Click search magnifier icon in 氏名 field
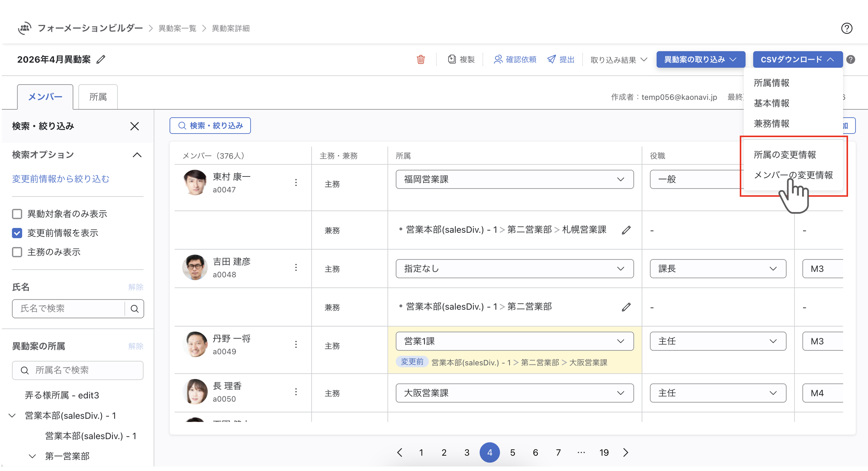The height and width of the screenshot is (471, 868). tap(135, 309)
